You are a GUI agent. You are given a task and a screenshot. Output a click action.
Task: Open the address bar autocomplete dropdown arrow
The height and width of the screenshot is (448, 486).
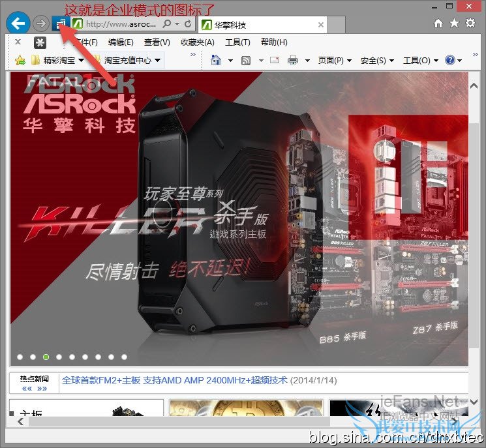pos(177,24)
